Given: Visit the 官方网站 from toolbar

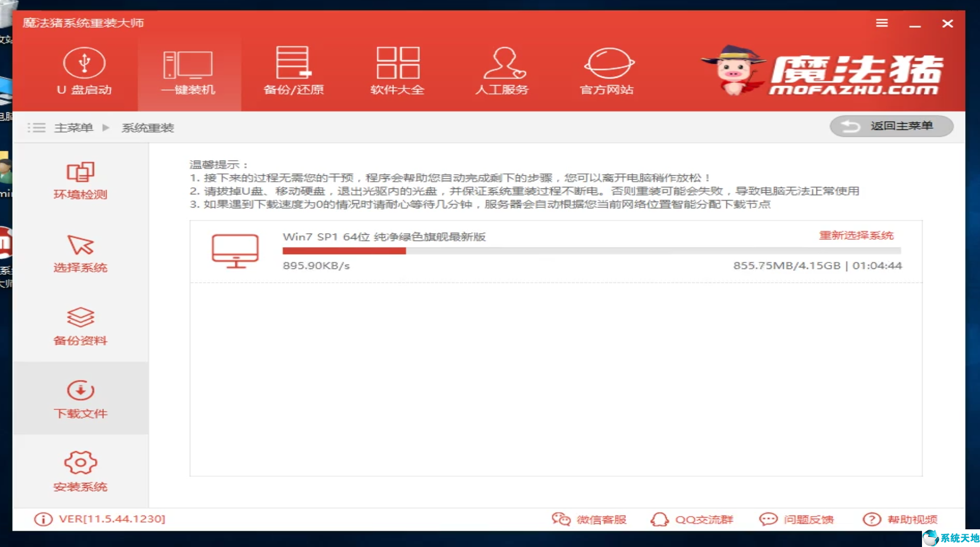Looking at the screenshot, I should point(606,72).
